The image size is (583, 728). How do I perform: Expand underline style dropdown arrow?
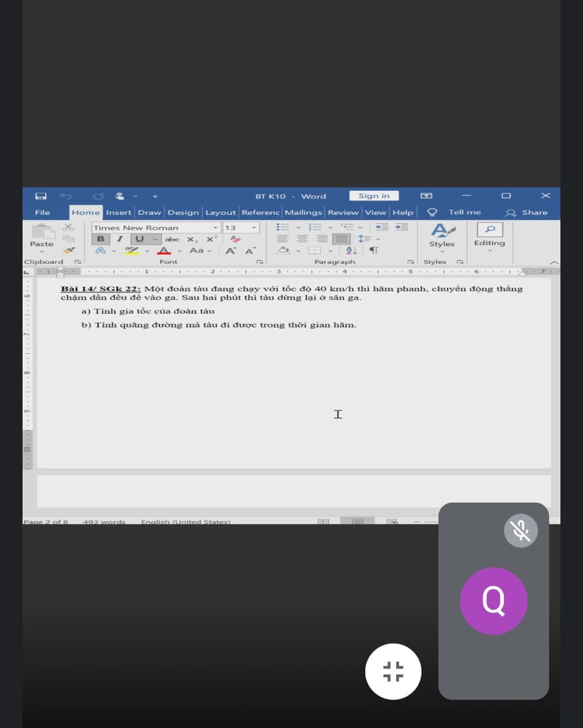[155, 239]
